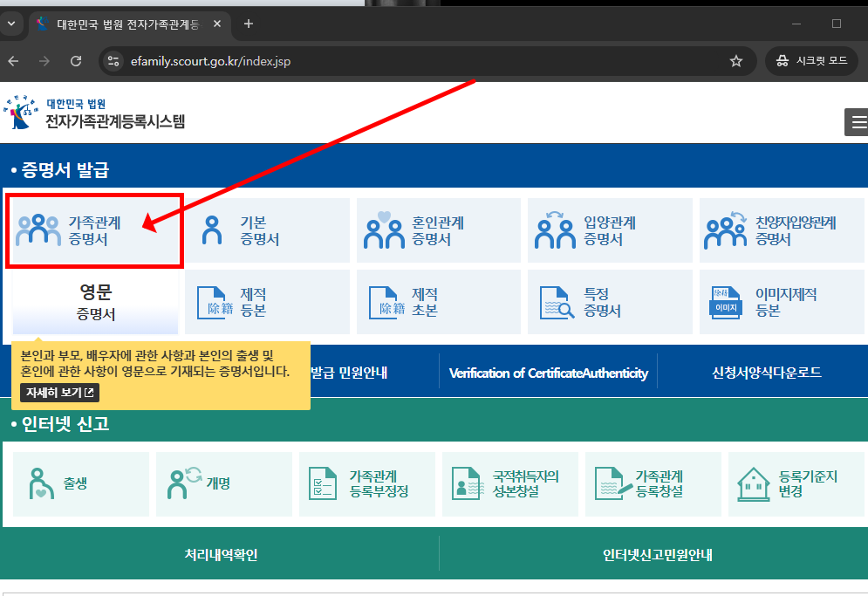This screenshot has width=868, height=596.
Task: Close the 대한민국 법원 browser tab
Action: [x=217, y=24]
